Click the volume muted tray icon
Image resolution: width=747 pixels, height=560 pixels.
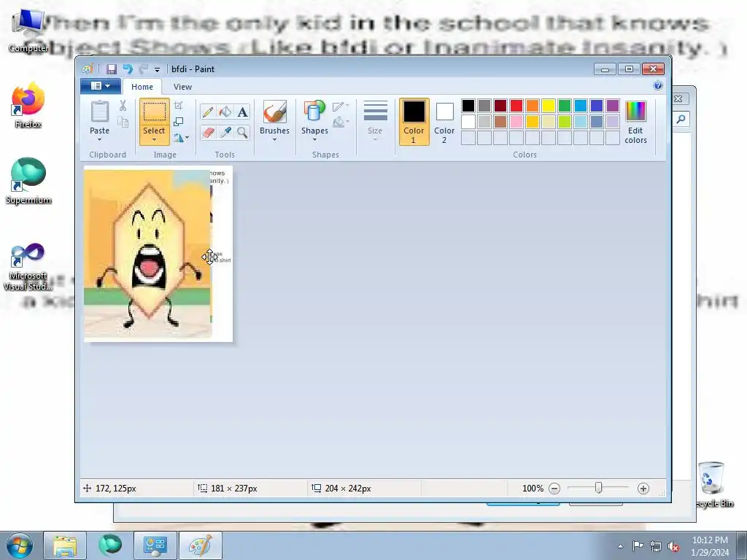[x=673, y=546]
